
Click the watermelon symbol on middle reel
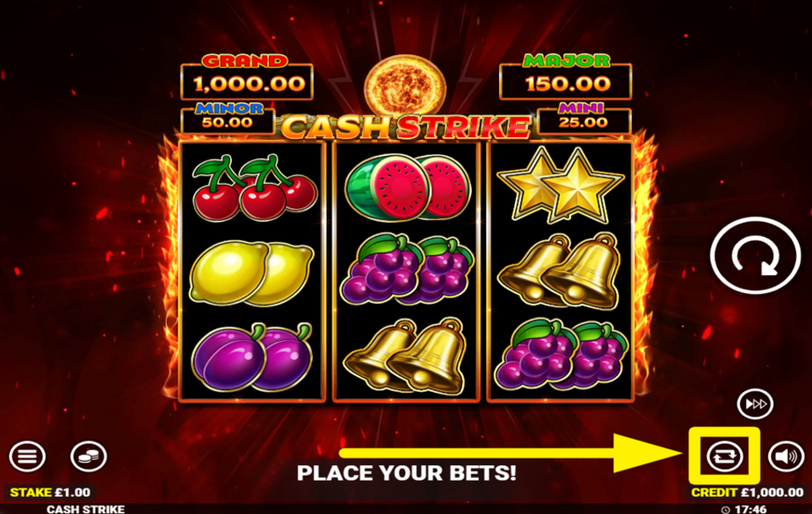click(x=408, y=188)
